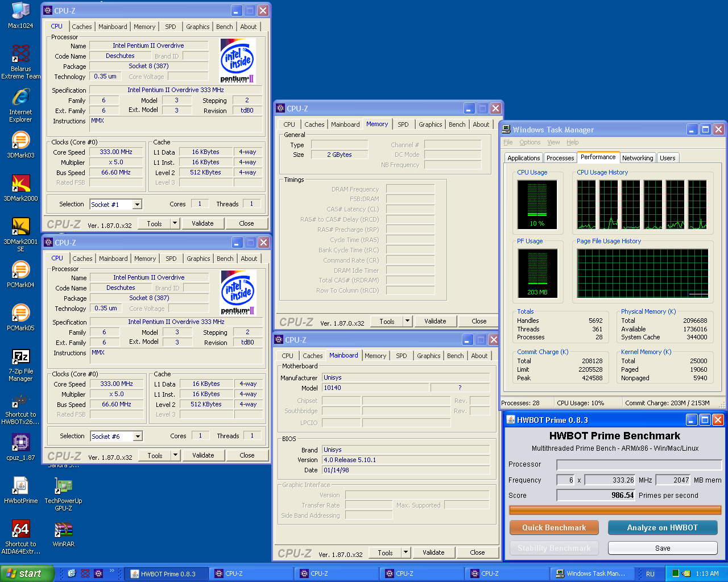Click Close button in Socket #6 CPU-Z window
This screenshot has height=582, width=728.
(247, 455)
